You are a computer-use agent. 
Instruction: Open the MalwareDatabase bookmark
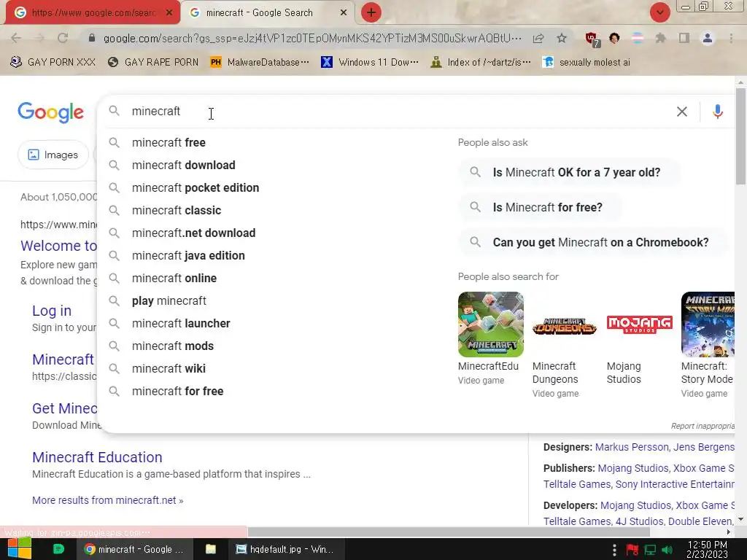tap(260, 62)
